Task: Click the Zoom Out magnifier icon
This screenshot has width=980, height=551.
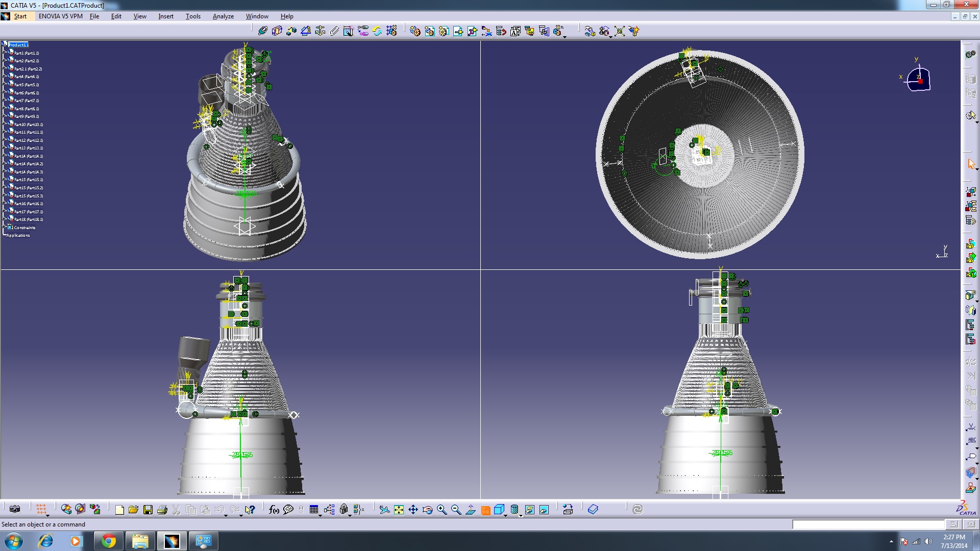Action: tap(456, 509)
